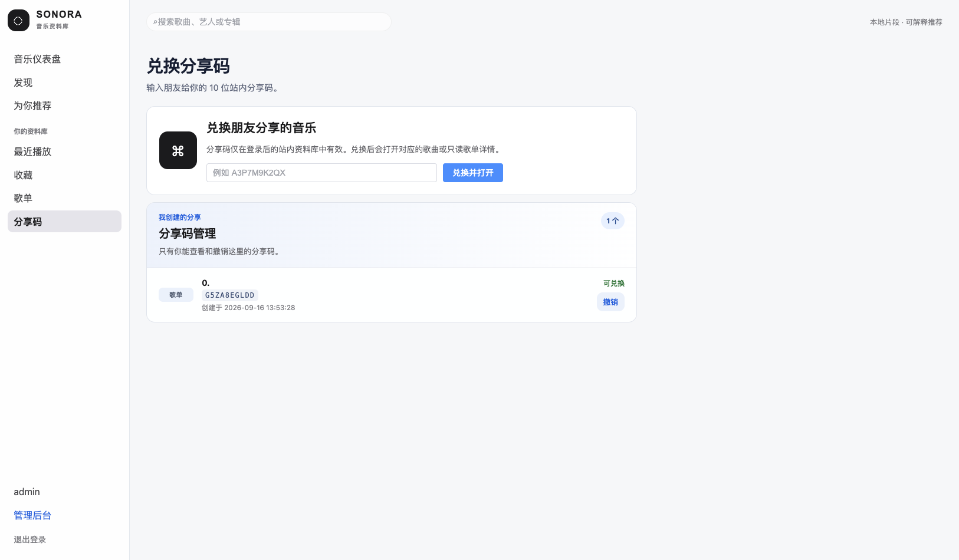Screen dimensions: 959x560
Task: Click 兑换并打开 button
Action: 473,173
